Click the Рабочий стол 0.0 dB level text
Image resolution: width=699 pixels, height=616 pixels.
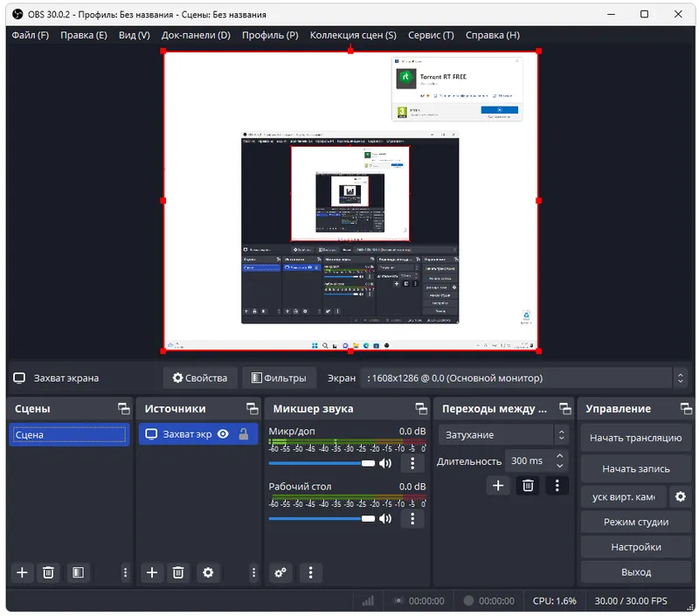(412, 487)
